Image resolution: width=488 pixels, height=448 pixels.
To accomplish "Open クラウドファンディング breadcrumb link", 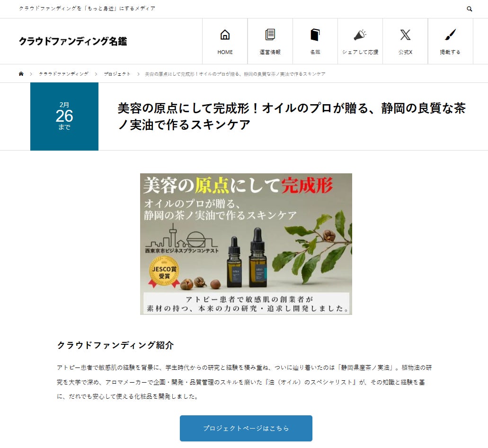I will pos(64,74).
